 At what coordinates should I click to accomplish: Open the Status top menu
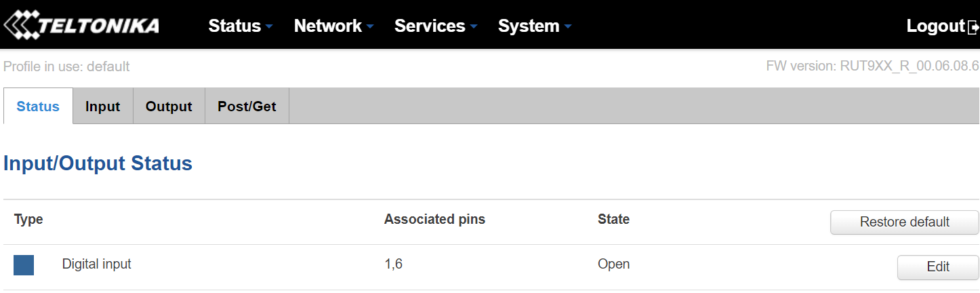(x=234, y=26)
